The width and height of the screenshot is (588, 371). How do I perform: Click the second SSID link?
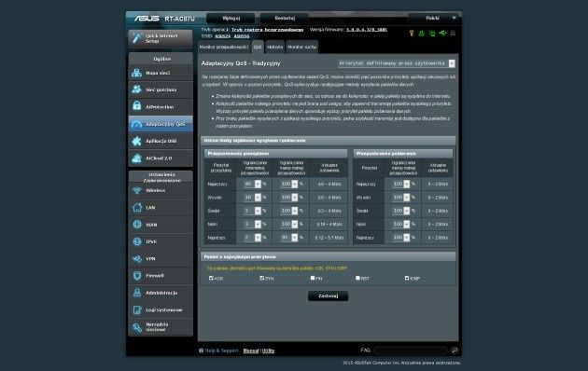tap(242, 36)
